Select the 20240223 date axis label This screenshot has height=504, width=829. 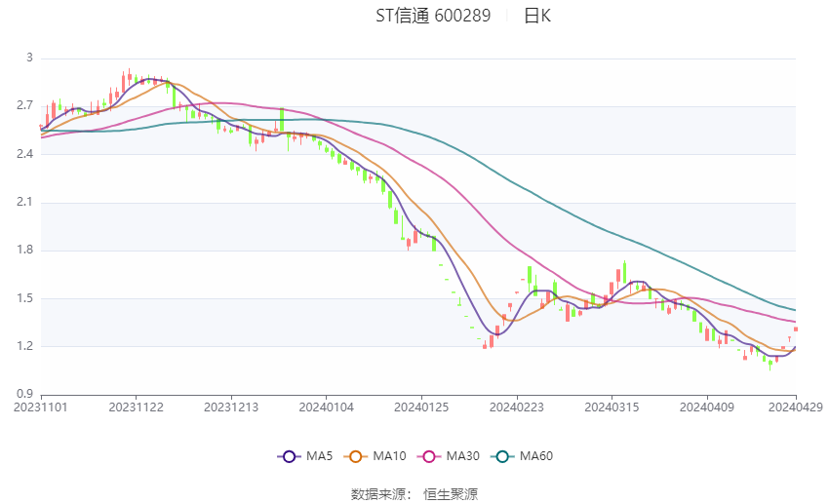tap(517, 407)
